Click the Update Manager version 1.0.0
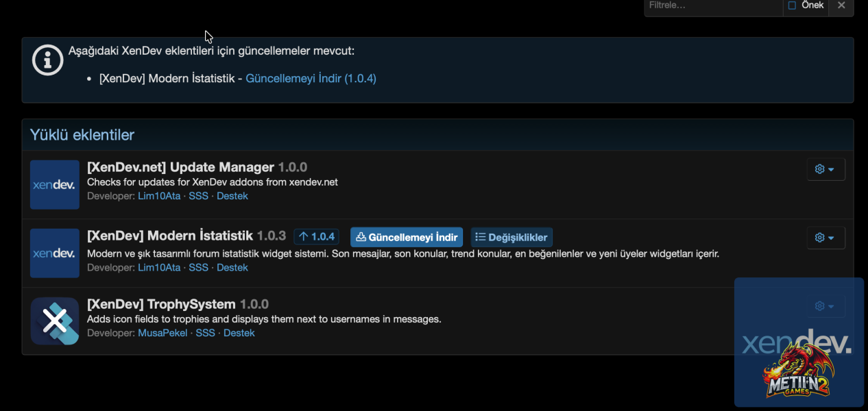This screenshot has height=411, width=868. [x=293, y=167]
